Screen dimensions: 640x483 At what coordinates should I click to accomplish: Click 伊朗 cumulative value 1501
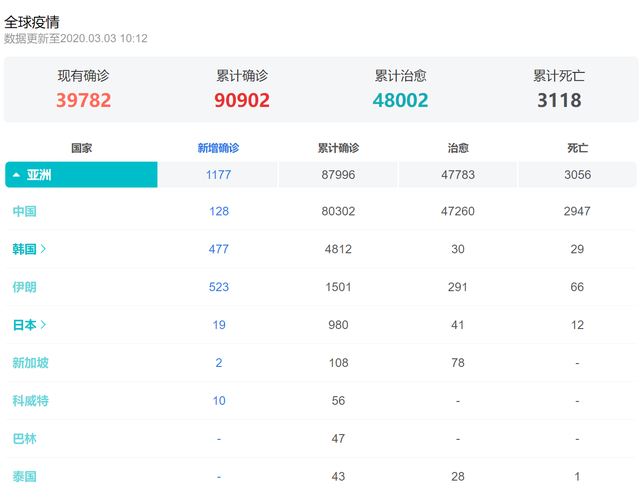pyautogui.click(x=338, y=287)
